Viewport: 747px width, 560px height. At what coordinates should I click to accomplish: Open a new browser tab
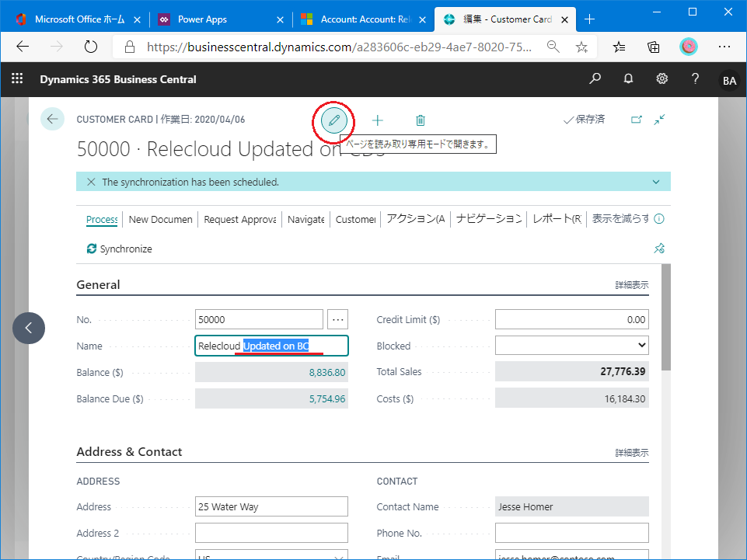[589, 19]
